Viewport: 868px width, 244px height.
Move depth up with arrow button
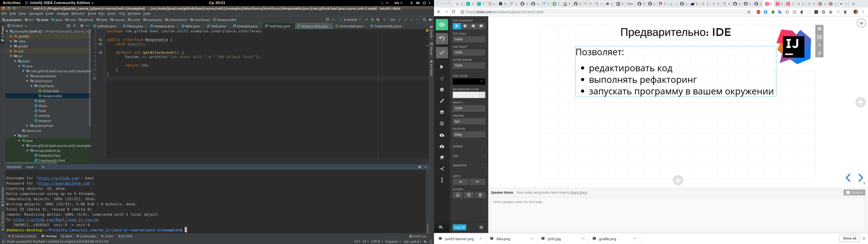(477, 182)
